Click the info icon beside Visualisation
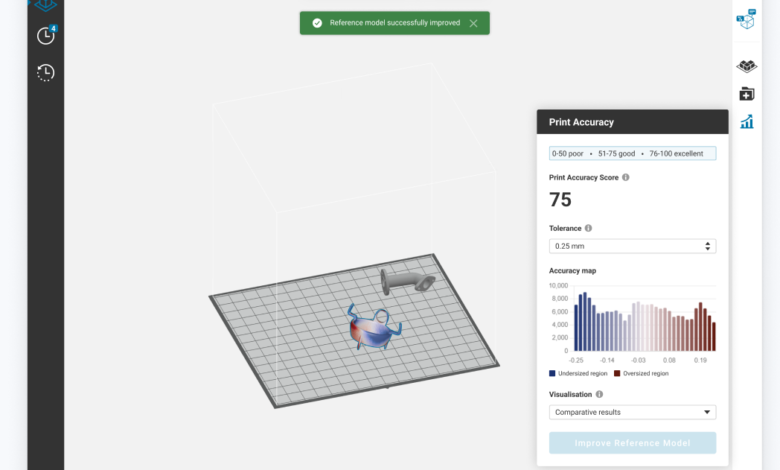780x470 pixels. (599, 394)
